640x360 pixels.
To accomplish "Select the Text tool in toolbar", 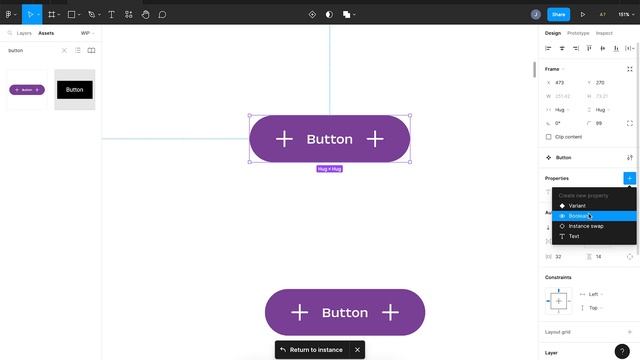I will pyautogui.click(x=111, y=14).
